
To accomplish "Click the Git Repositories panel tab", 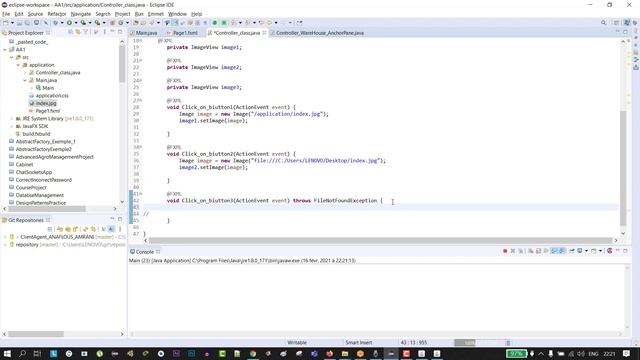I will click(x=26, y=220).
